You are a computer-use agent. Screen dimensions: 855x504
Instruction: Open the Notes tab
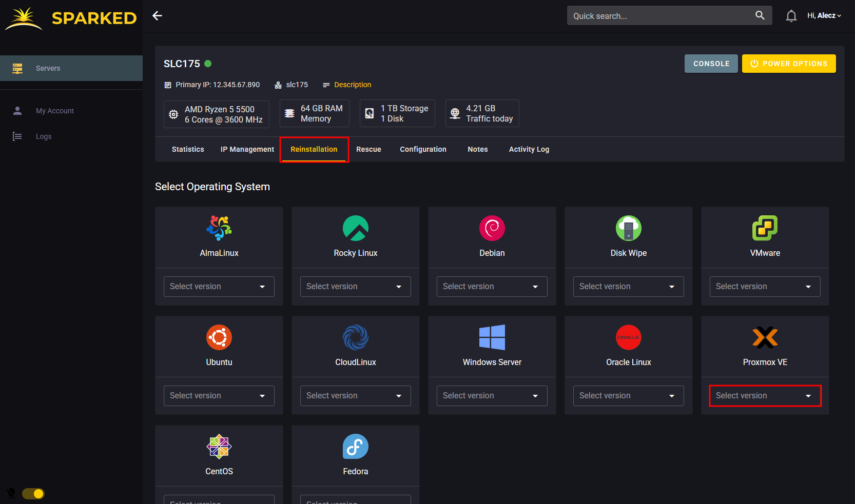tap(478, 149)
